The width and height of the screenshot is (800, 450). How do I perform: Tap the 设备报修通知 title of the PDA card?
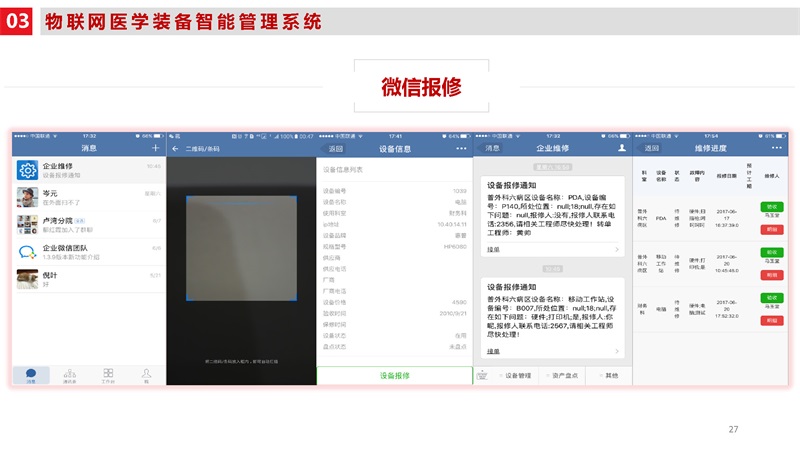pyautogui.click(x=511, y=185)
